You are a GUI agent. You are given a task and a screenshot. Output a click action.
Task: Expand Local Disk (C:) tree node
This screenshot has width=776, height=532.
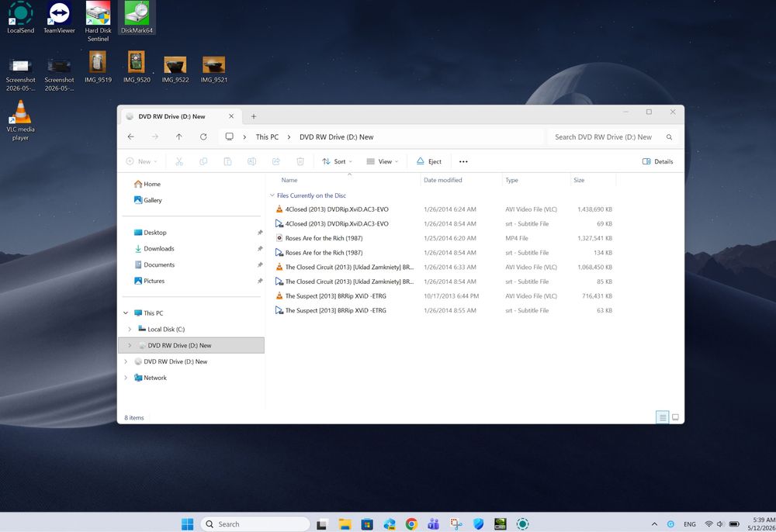click(130, 330)
